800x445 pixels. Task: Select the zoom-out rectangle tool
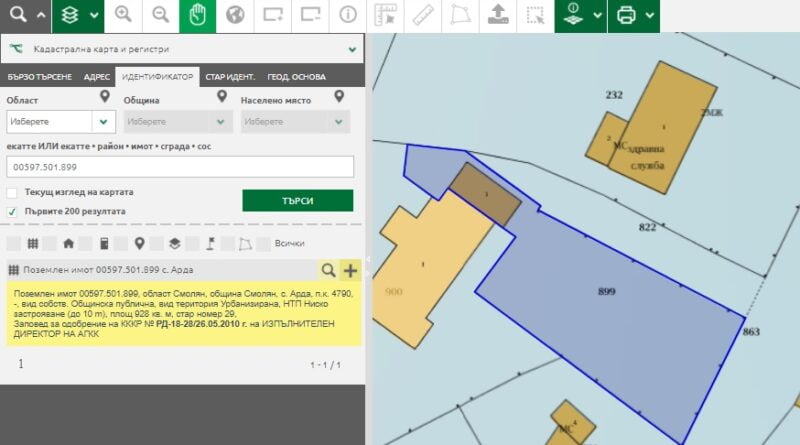coord(310,15)
